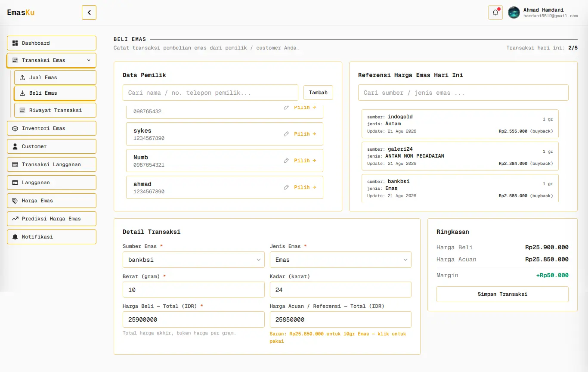The image size is (588, 372).
Task: Open the Langganan page
Action: (52, 183)
